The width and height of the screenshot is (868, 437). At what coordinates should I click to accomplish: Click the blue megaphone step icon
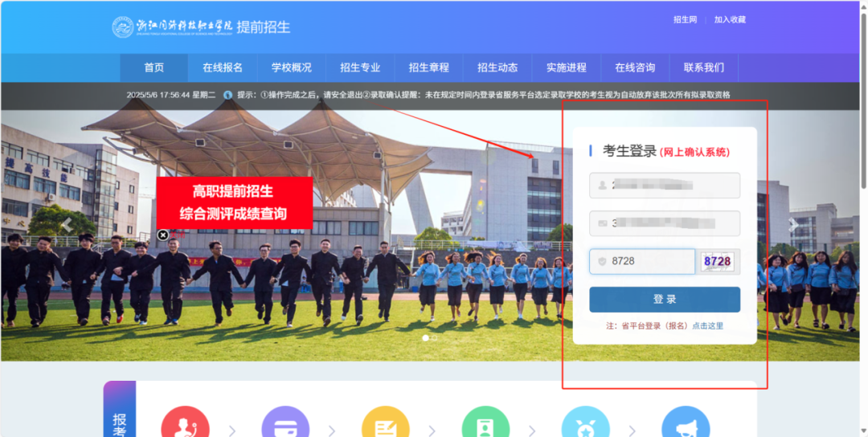(686, 424)
